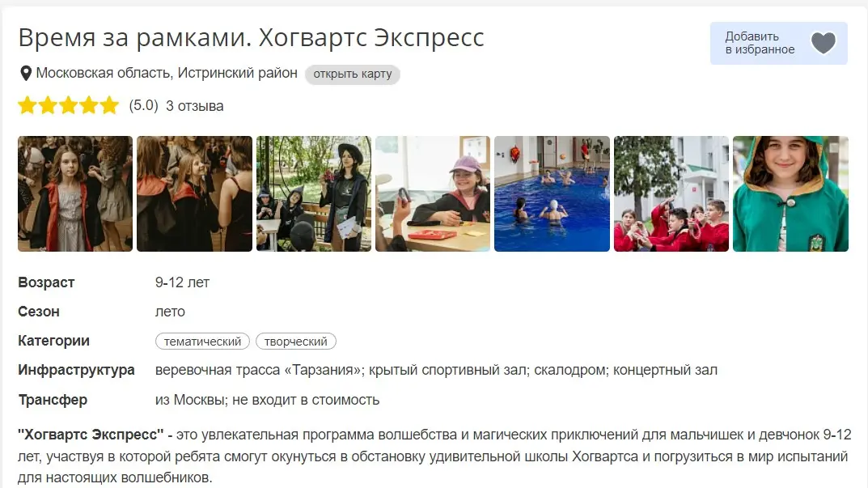This screenshot has height=488, width=868.
Task: Open the map with 'открыть карту'
Action: pyautogui.click(x=353, y=74)
